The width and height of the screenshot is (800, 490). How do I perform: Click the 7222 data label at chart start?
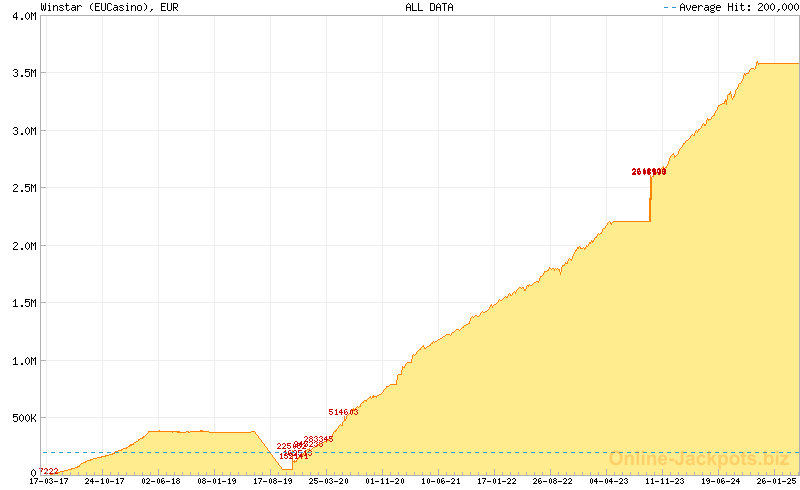pyautogui.click(x=48, y=471)
